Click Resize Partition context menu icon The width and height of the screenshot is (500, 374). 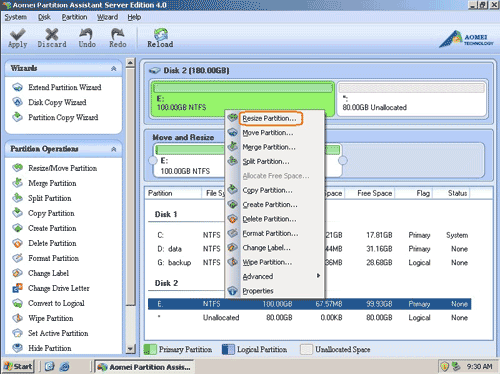232,118
